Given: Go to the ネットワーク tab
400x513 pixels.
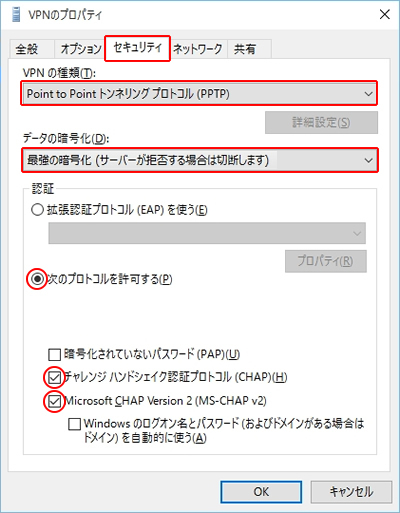Looking at the screenshot, I should click(x=198, y=49).
